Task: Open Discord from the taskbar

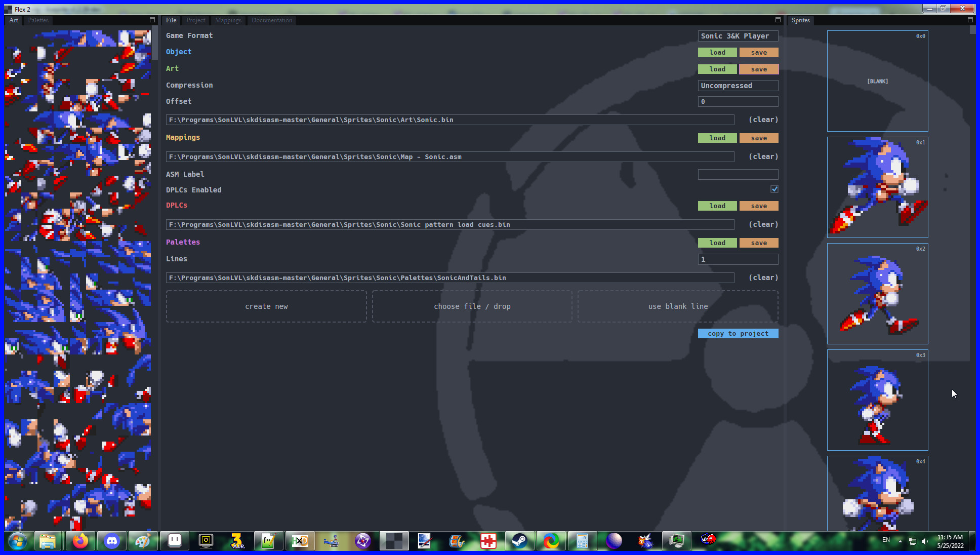Action: coord(111,541)
